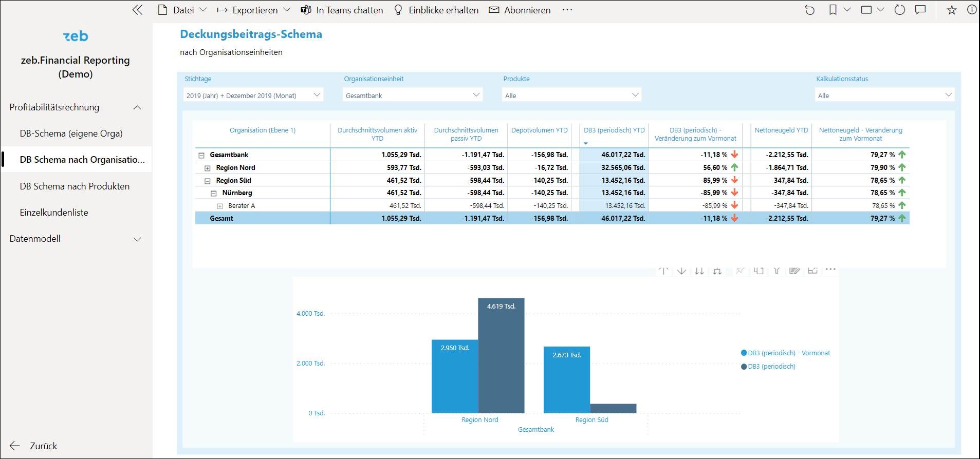980x459 pixels.
Task: Expand all down one hierarchy level
Action: point(717,271)
